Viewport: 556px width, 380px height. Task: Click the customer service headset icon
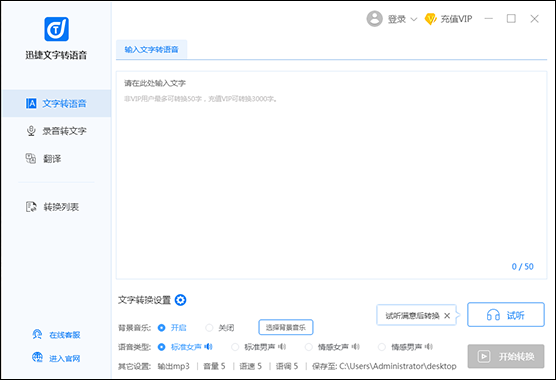point(37,334)
